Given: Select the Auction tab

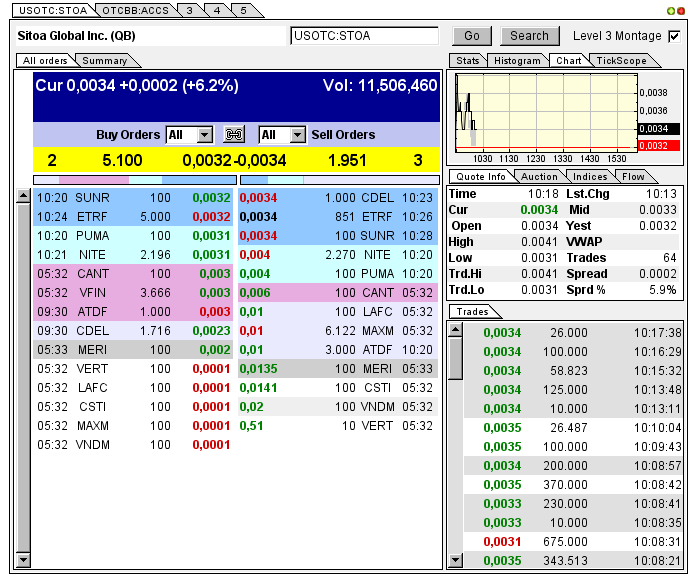Looking at the screenshot, I should click(539, 176).
